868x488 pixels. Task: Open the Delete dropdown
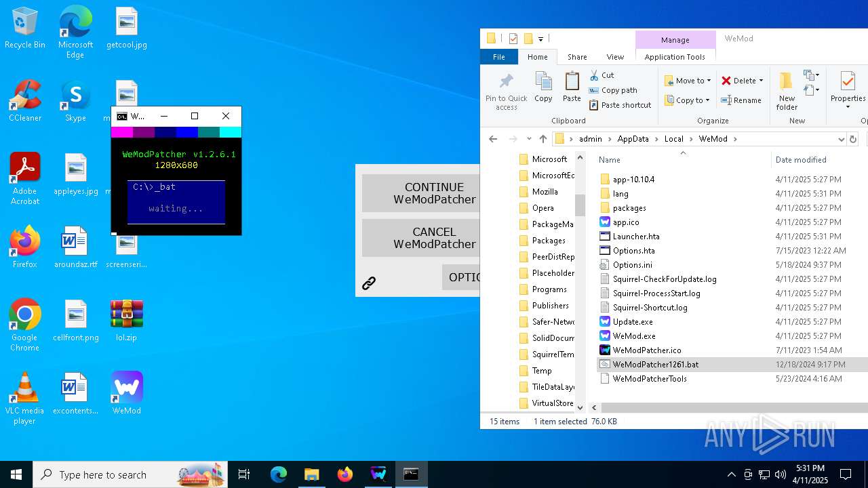[x=743, y=81]
